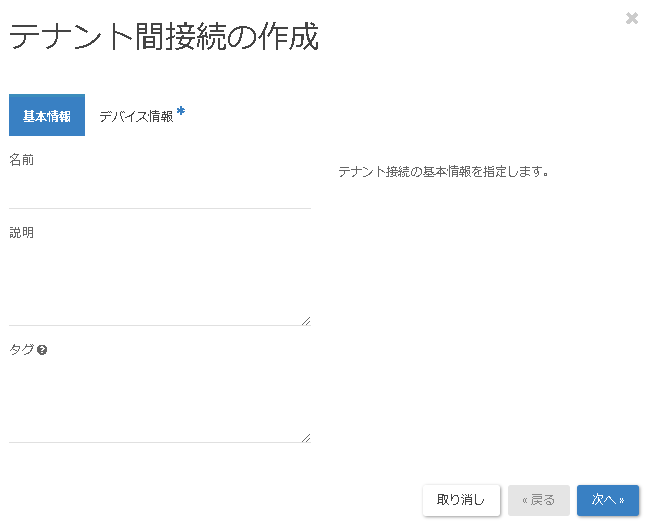
Task: Click the テナント接続の基本情報を指定します help text
Action: pos(444,171)
